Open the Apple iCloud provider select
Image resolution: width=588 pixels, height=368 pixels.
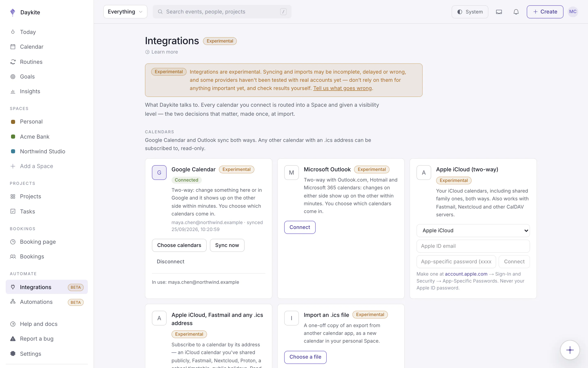click(473, 230)
